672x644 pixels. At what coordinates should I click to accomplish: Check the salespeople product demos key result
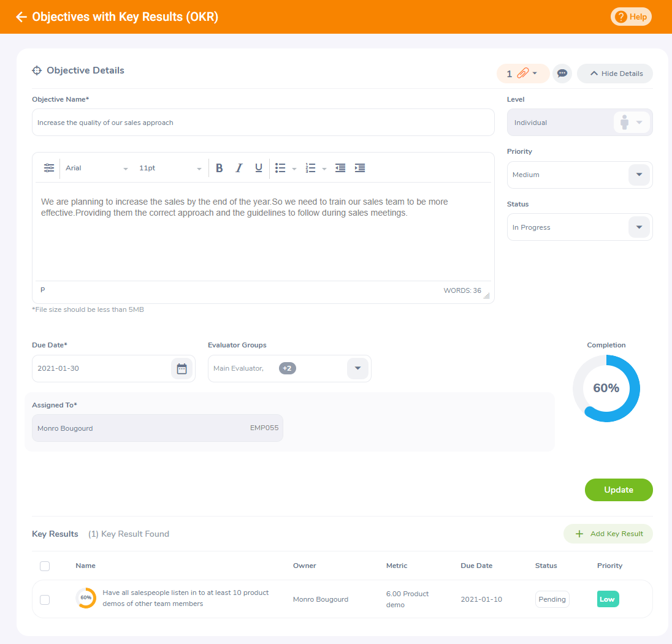45,599
